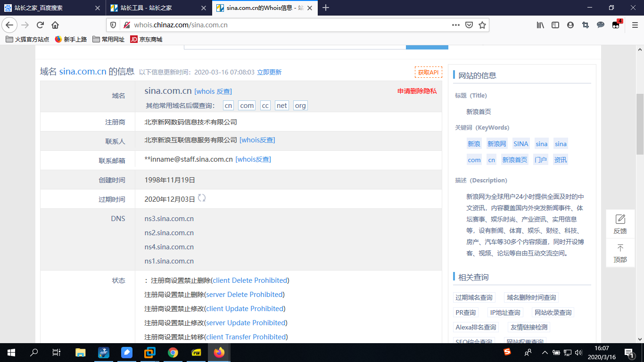
Task: Open the Sogou input method tray icon
Action: click(x=507, y=352)
